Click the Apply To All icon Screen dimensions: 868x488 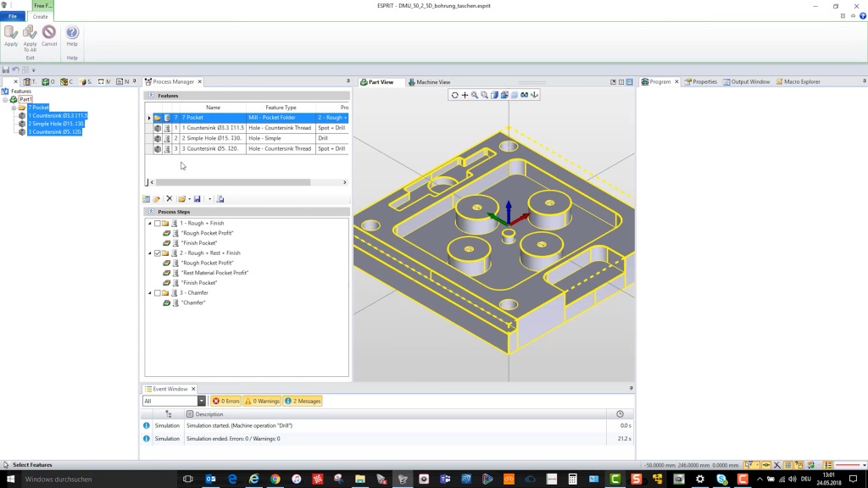(30, 34)
